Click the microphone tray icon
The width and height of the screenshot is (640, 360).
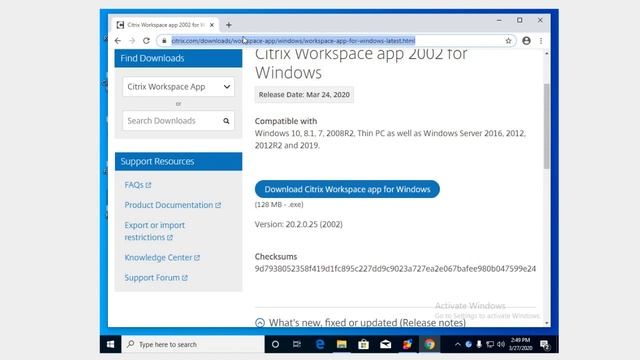[x=479, y=344]
